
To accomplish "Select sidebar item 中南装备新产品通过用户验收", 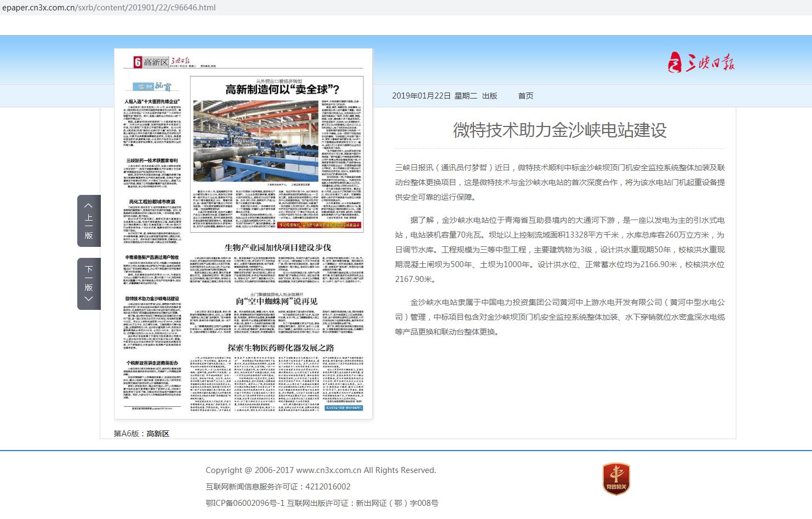I will pyautogui.click(x=152, y=257).
